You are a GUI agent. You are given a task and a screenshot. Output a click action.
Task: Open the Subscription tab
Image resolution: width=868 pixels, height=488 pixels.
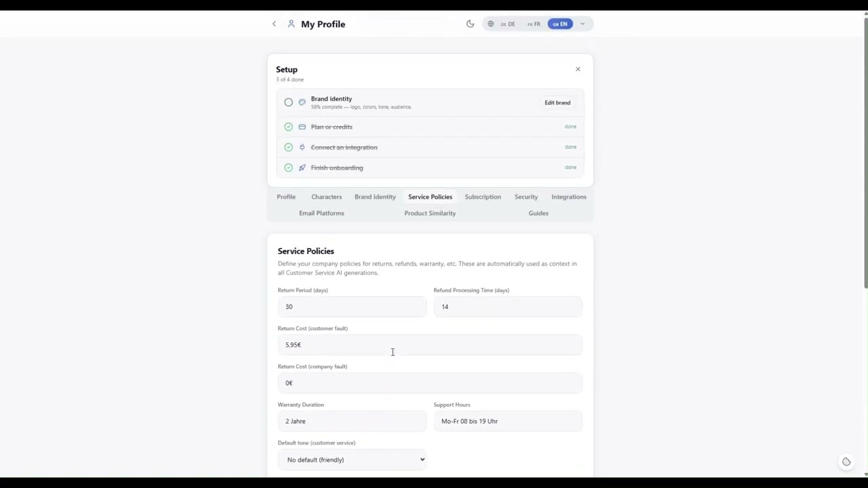click(483, 197)
